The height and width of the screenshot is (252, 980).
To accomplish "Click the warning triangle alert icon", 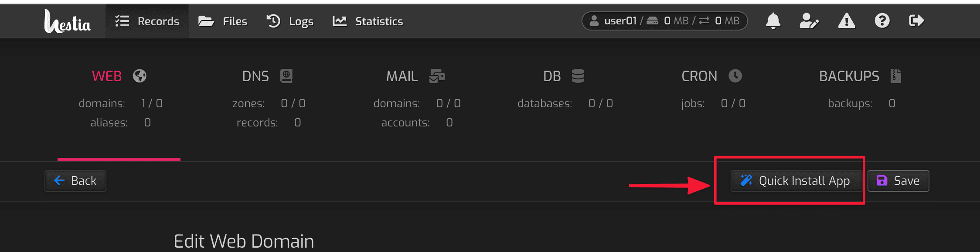I will tap(847, 20).
